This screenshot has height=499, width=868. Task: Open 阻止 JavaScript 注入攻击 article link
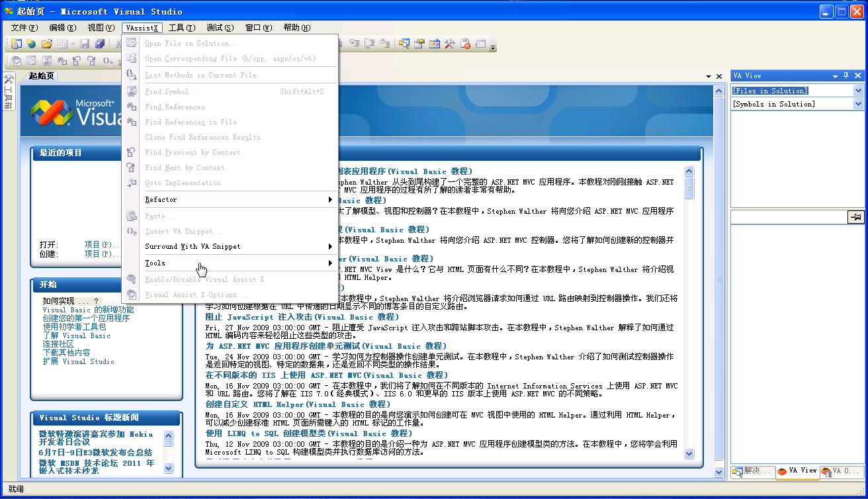pyautogui.click(x=302, y=317)
